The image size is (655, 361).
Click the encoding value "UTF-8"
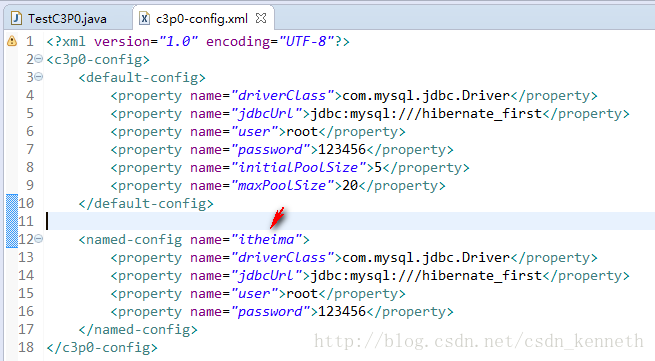pos(306,41)
